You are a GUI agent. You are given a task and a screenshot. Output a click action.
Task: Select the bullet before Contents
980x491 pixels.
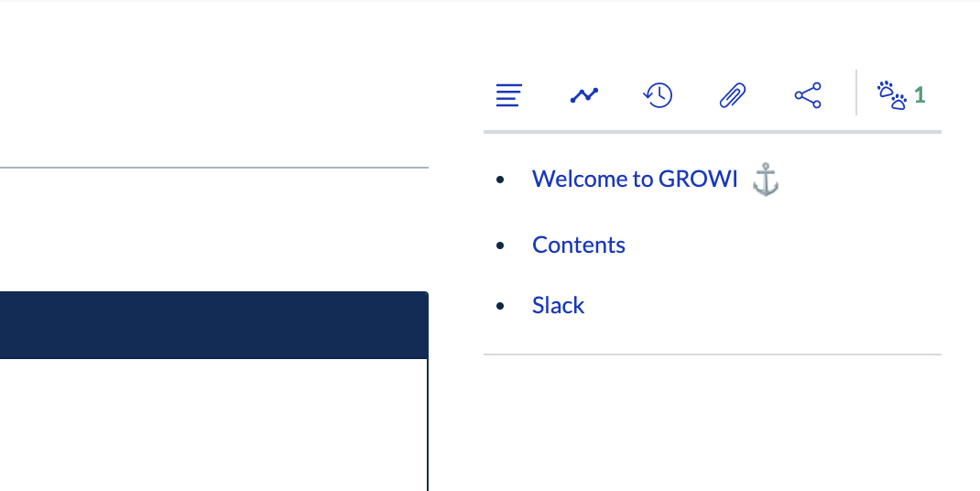499,246
